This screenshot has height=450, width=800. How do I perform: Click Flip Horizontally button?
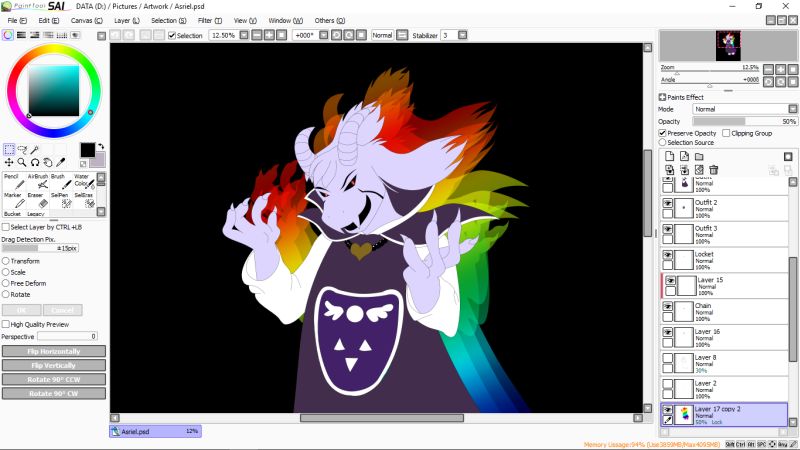tap(54, 352)
